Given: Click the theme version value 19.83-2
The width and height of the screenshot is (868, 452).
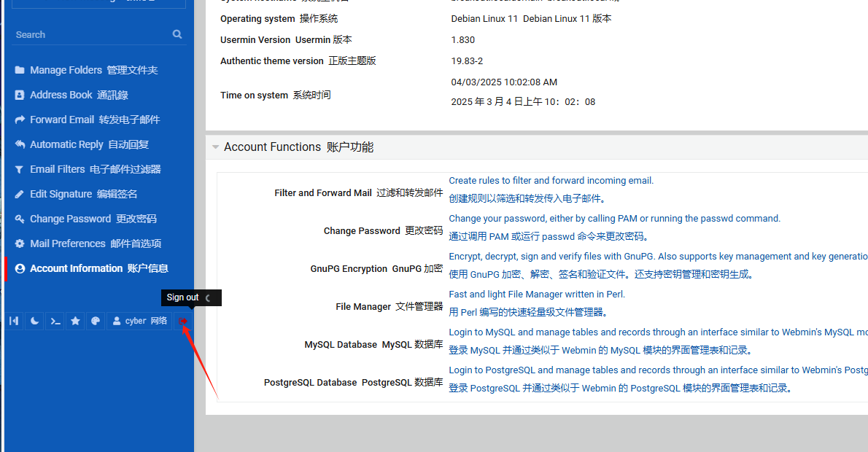Looking at the screenshot, I should [467, 61].
